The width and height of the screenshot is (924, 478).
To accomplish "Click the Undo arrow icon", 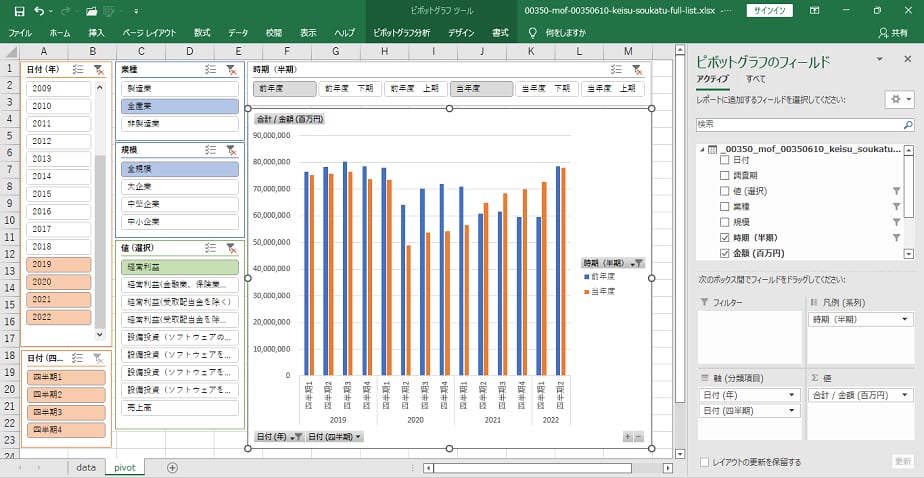I will (x=39, y=10).
